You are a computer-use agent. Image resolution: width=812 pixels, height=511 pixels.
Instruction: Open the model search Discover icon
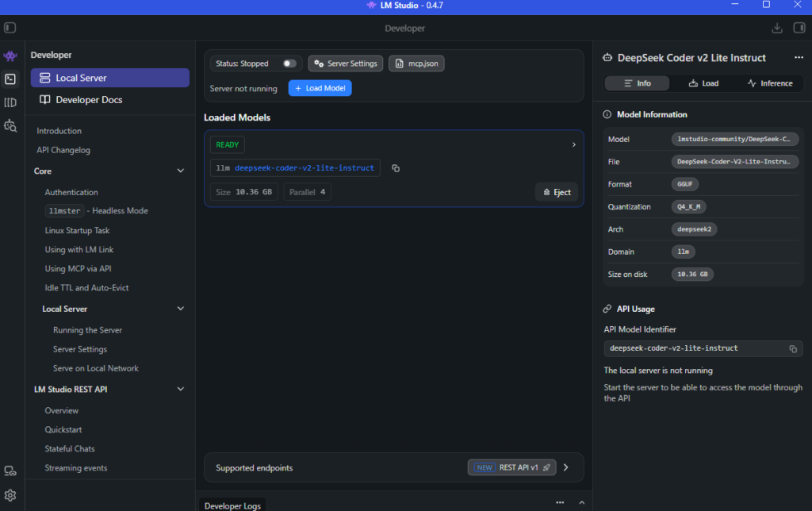click(10, 125)
